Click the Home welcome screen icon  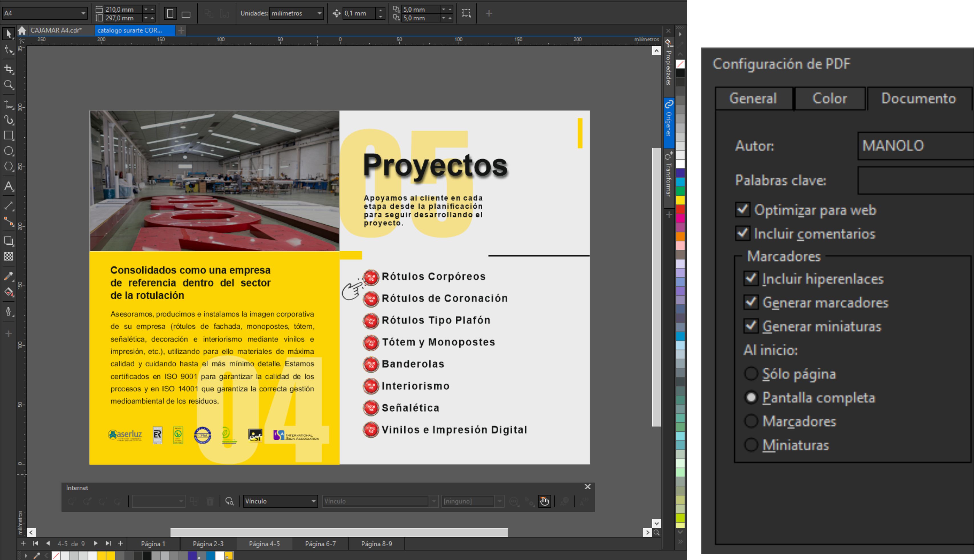pyautogui.click(x=22, y=30)
